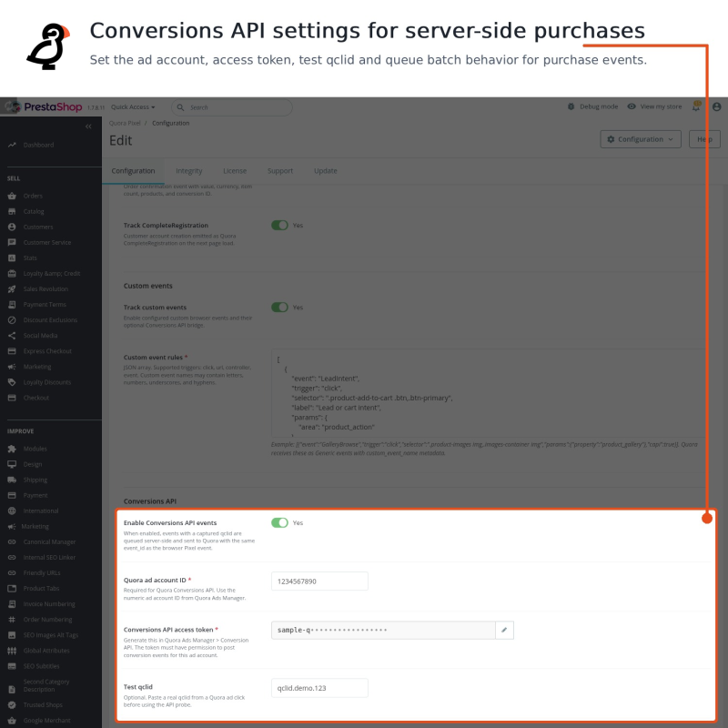Open Sales Revolution rocket icon
The width and height of the screenshot is (728, 728).
[x=12, y=288]
